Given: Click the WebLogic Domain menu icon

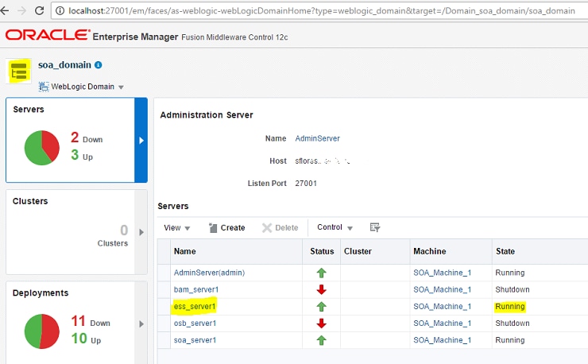Looking at the screenshot, I should (x=44, y=87).
